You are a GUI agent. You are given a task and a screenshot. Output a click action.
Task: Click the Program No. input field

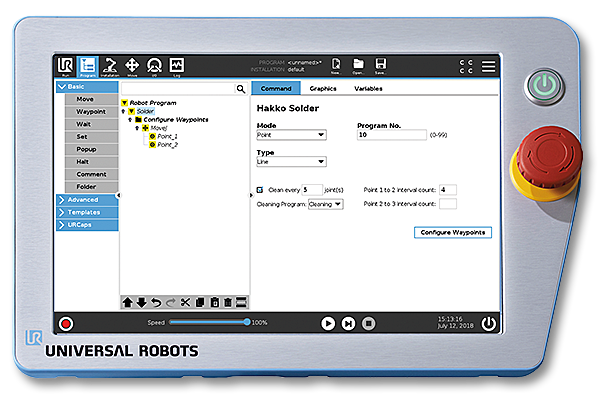click(x=392, y=135)
